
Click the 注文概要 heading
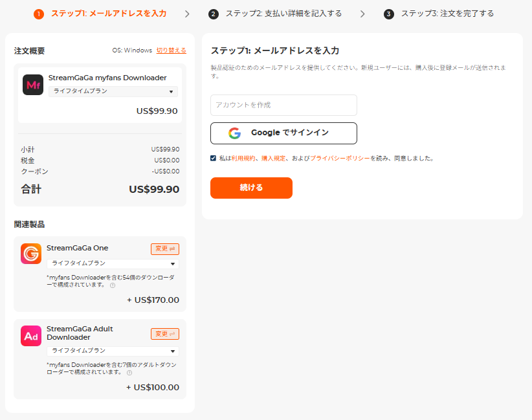pyautogui.click(x=29, y=51)
